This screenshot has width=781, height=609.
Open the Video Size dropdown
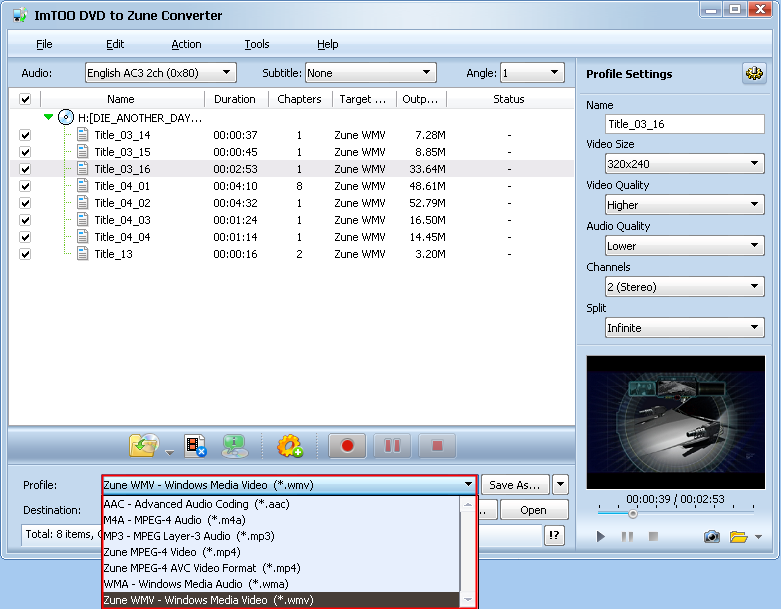coord(685,163)
